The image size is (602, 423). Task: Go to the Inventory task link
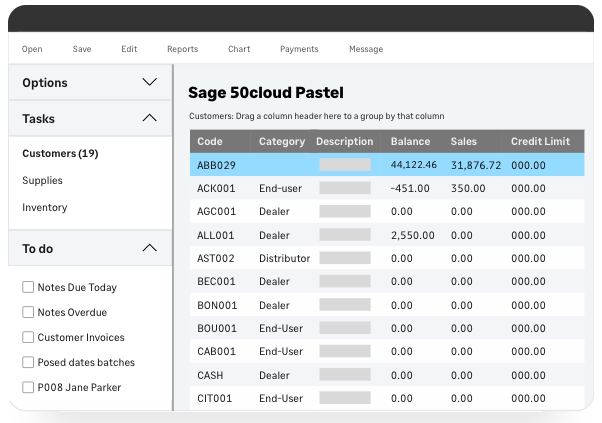(45, 208)
